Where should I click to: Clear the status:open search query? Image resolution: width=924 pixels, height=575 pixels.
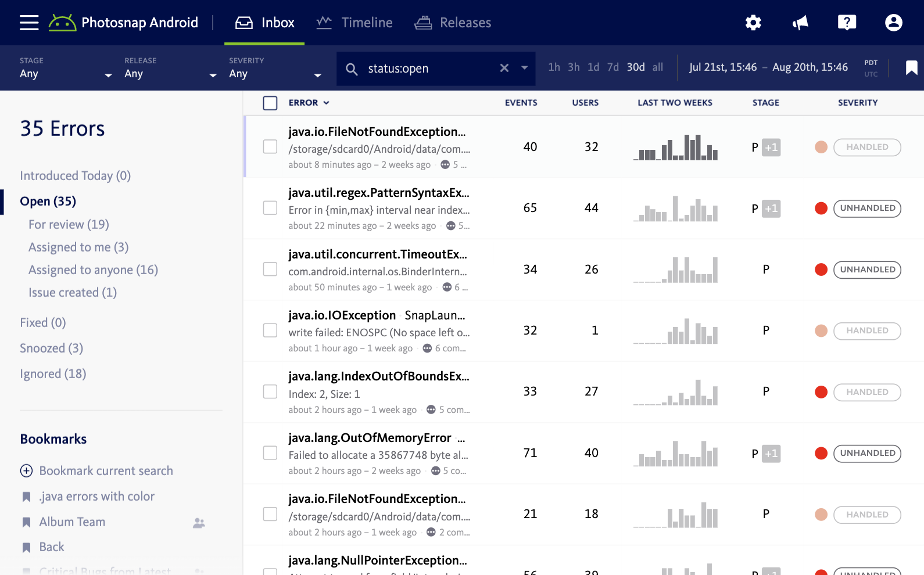coord(504,68)
